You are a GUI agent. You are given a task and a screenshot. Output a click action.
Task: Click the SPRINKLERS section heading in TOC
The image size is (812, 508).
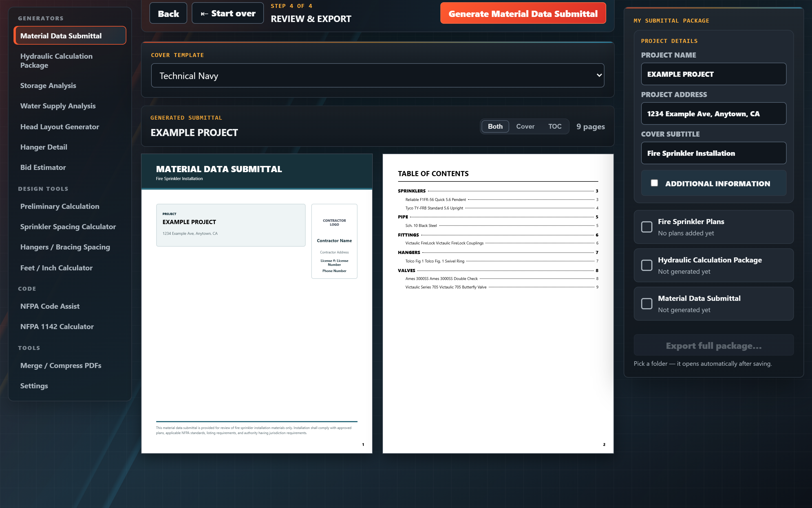pos(411,191)
